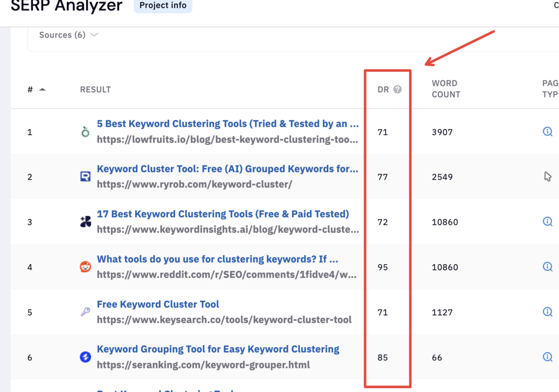Sort by the # column arrow
The image size is (559, 392).
point(42,89)
